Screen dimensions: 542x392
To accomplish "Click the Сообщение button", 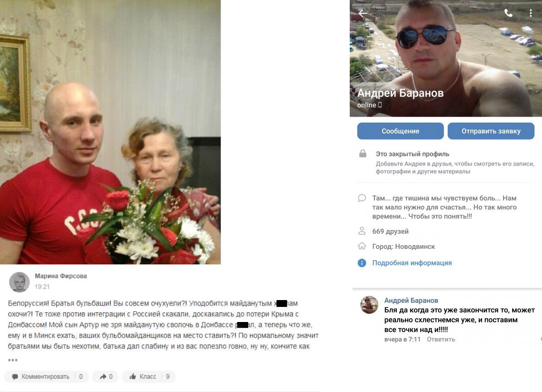I will click(400, 131).
